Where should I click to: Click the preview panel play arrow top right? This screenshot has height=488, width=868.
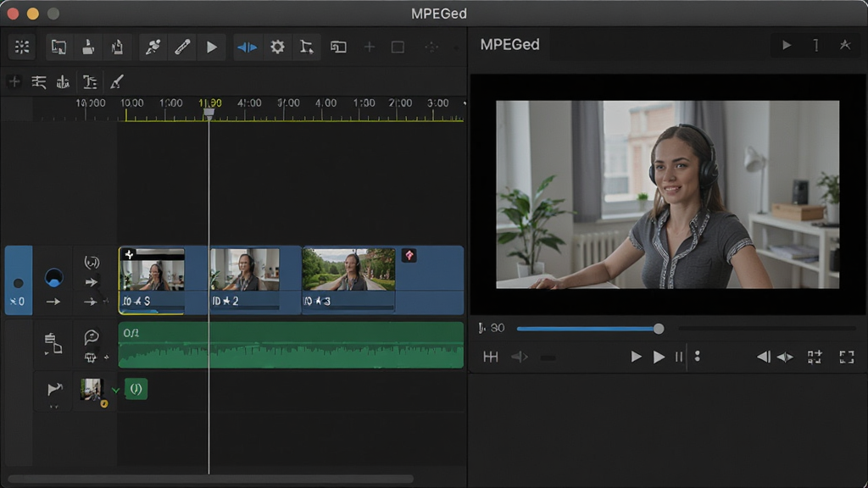pos(787,46)
